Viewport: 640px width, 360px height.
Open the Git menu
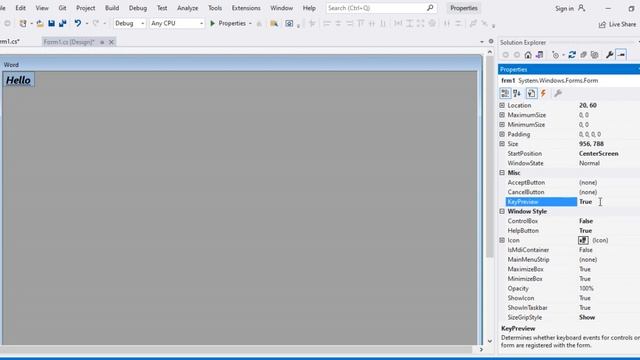point(62,8)
